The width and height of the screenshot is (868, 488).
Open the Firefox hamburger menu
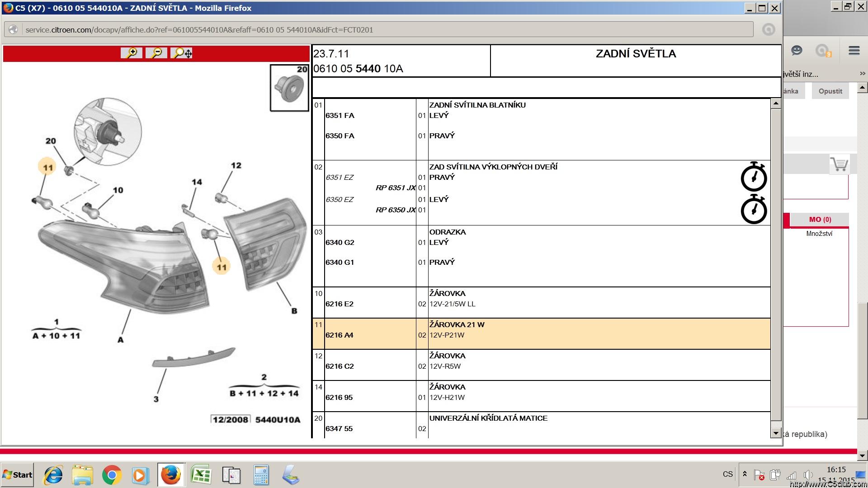tap(854, 51)
